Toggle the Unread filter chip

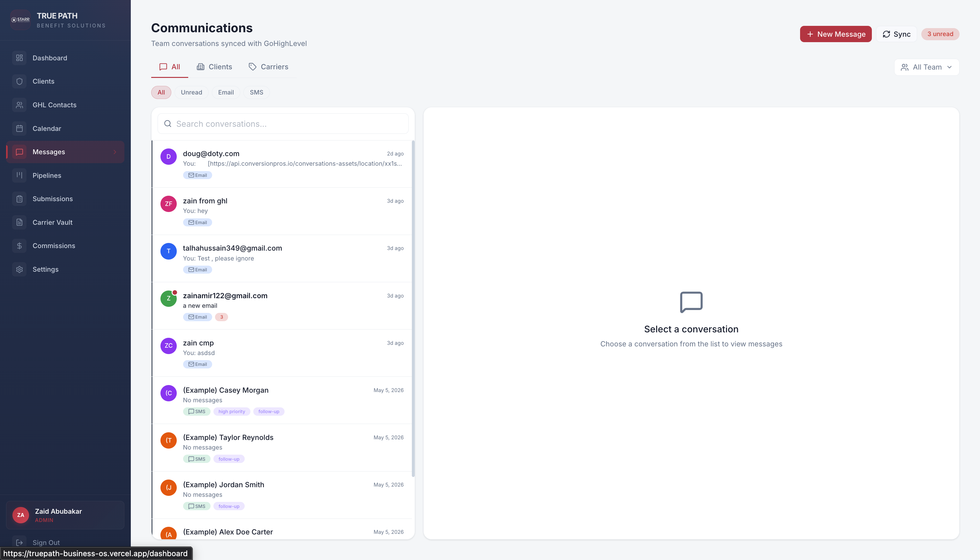(191, 92)
